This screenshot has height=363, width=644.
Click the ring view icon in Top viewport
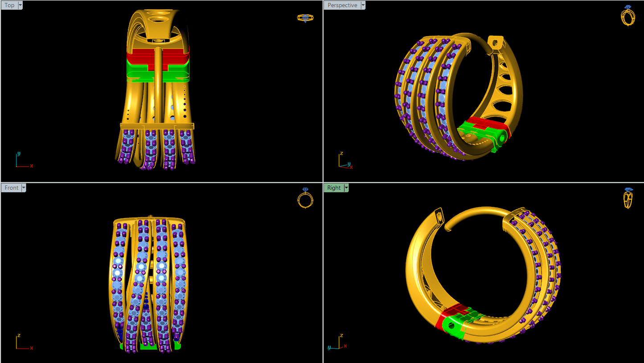pos(305,18)
